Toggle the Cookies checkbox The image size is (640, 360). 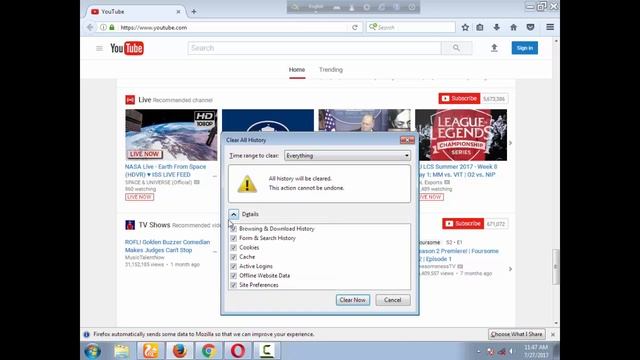(x=233, y=248)
